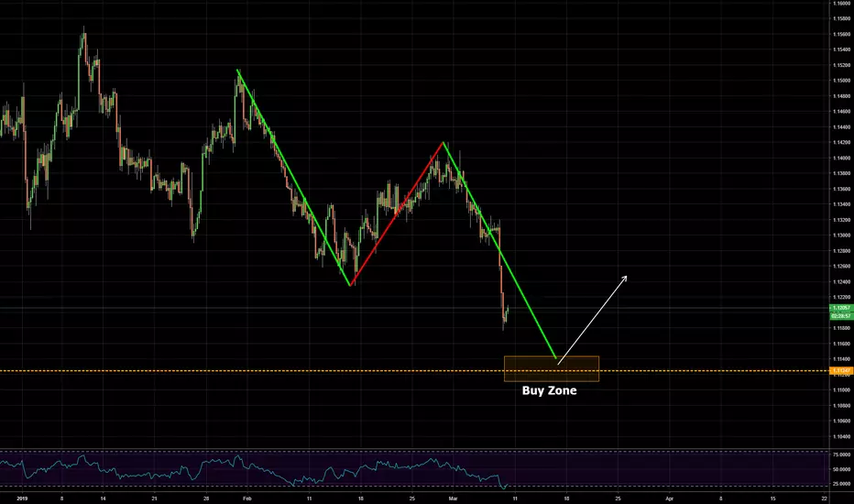
Task: Click the 1.12400 price axis label
Action: tap(841, 281)
